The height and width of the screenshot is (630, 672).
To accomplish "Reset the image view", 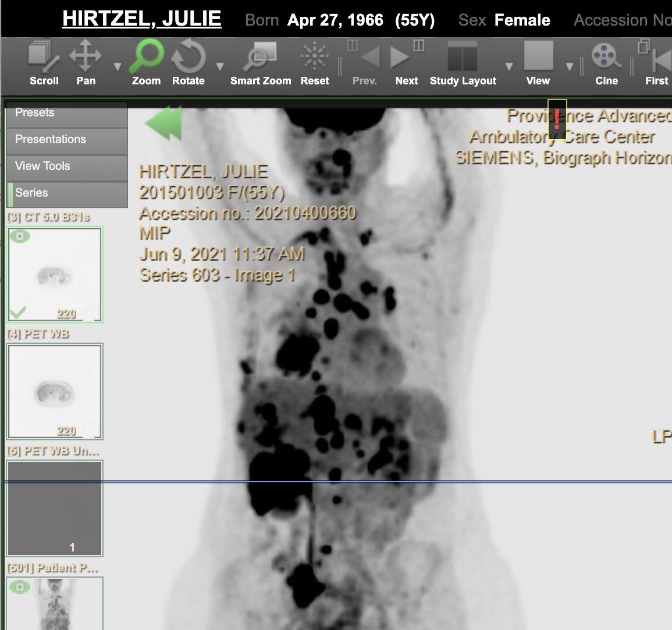I will pos(314,64).
